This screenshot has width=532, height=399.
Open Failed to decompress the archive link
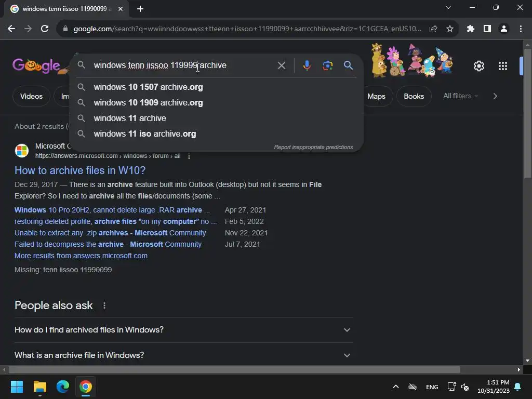(x=108, y=244)
